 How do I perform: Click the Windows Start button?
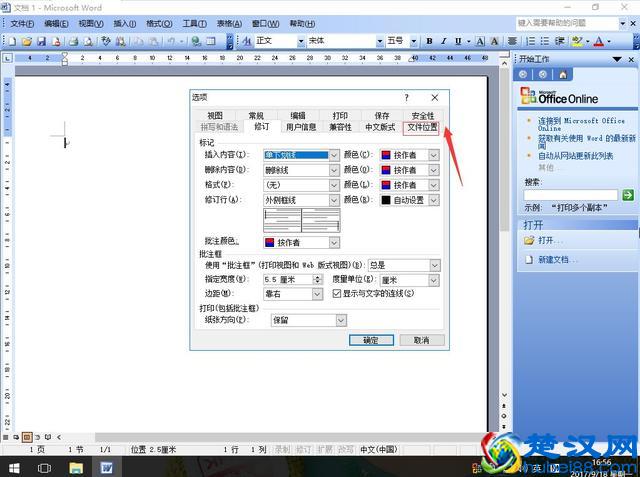coord(14,468)
